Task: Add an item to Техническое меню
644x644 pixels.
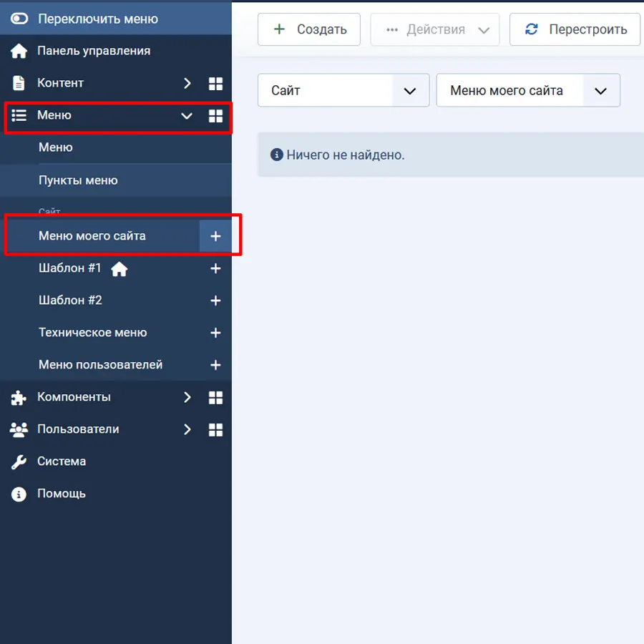Action: pyautogui.click(x=215, y=333)
